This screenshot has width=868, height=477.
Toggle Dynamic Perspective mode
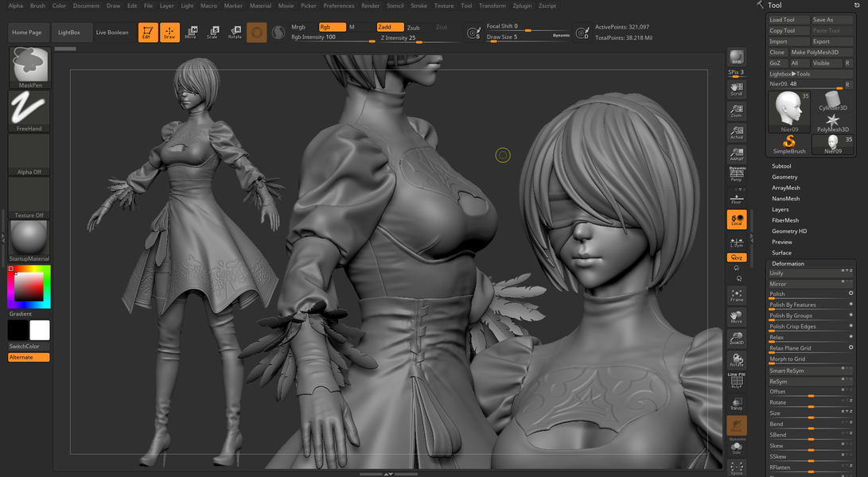coord(736,174)
